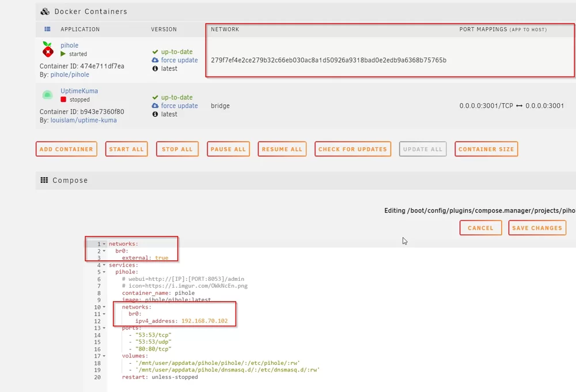The image size is (576, 392).
Task: Click the UPDATE ALL button
Action: (x=423, y=149)
